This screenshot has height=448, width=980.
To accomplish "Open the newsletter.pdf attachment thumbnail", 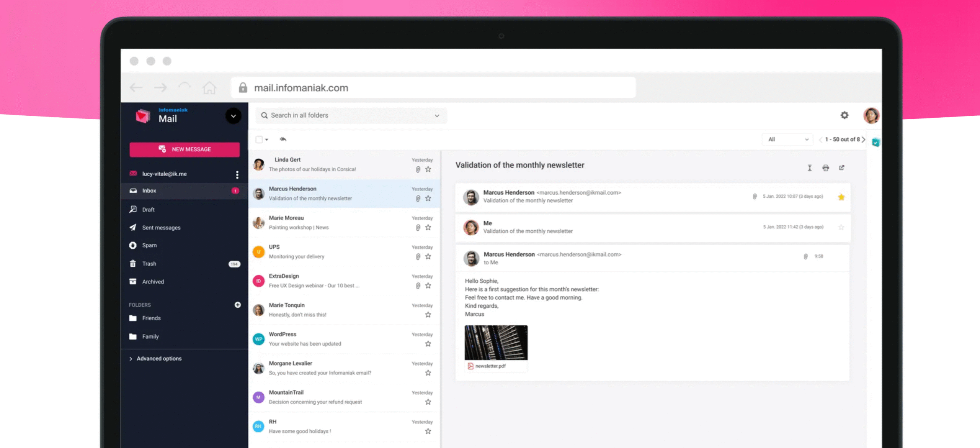I will click(496, 343).
